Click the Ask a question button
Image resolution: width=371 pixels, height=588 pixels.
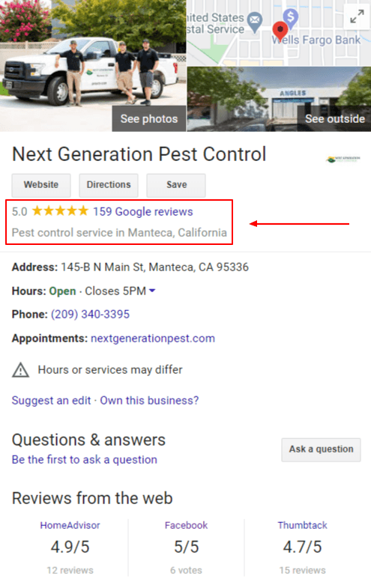pyautogui.click(x=321, y=449)
